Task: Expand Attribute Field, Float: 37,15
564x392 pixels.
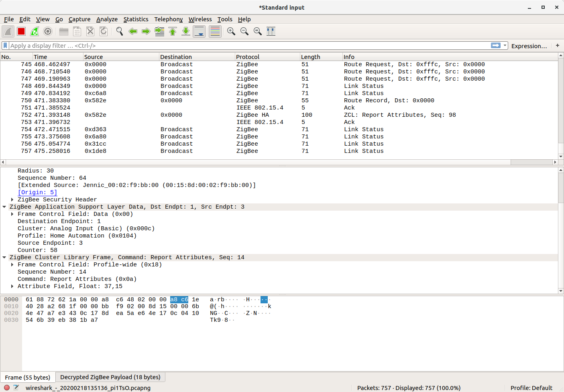Action: click(x=12, y=286)
